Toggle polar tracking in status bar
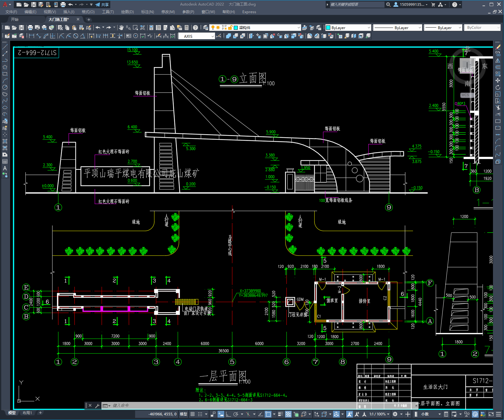Image resolution: width=504 pixels, height=420 pixels. pyautogui.click(x=236, y=414)
